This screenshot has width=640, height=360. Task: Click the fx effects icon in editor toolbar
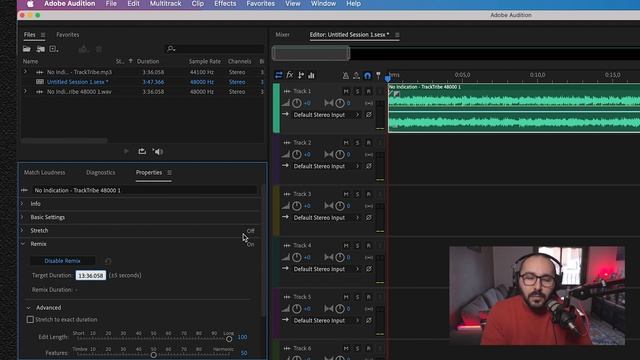[289, 75]
